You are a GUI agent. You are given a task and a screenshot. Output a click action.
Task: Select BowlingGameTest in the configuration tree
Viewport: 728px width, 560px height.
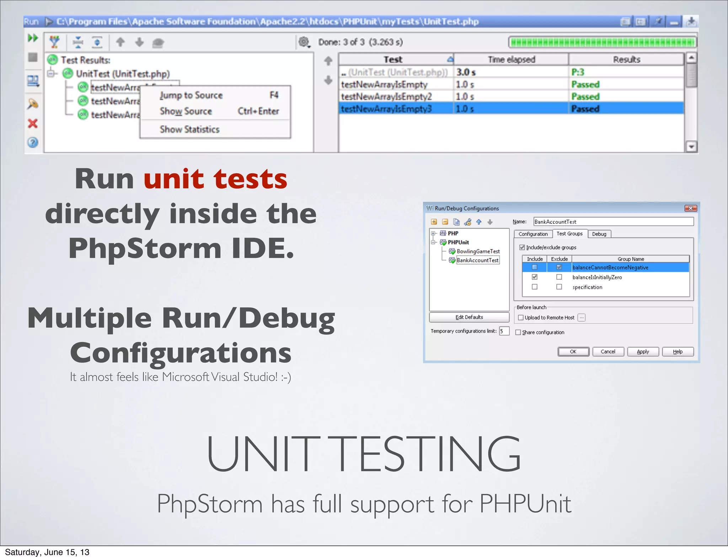[478, 251]
